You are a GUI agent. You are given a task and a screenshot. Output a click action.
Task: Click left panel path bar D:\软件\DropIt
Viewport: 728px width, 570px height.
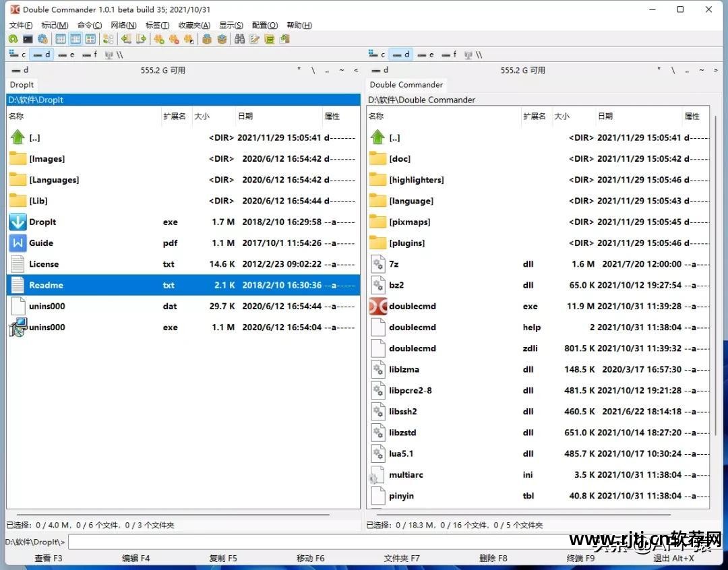(x=183, y=100)
